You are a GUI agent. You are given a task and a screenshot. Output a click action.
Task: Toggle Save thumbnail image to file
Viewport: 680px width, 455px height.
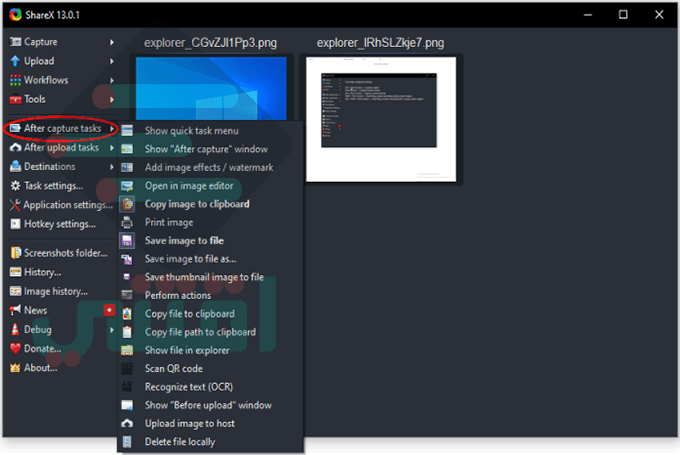[x=210, y=277]
